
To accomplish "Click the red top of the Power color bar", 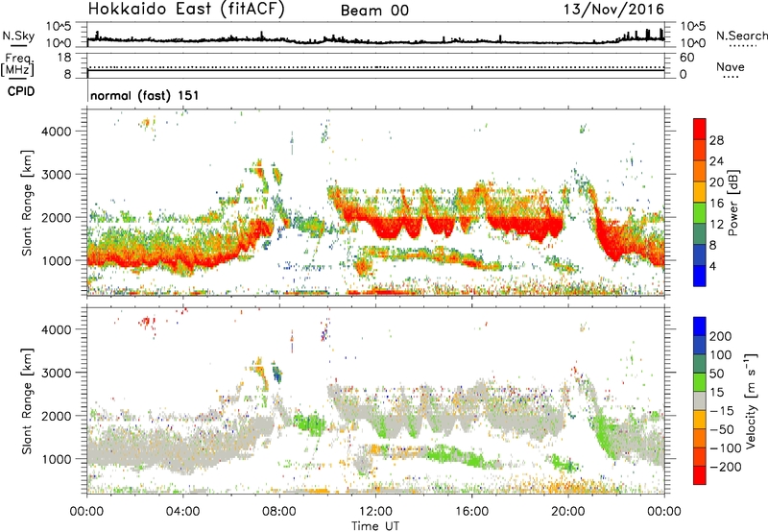I will (x=700, y=129).
